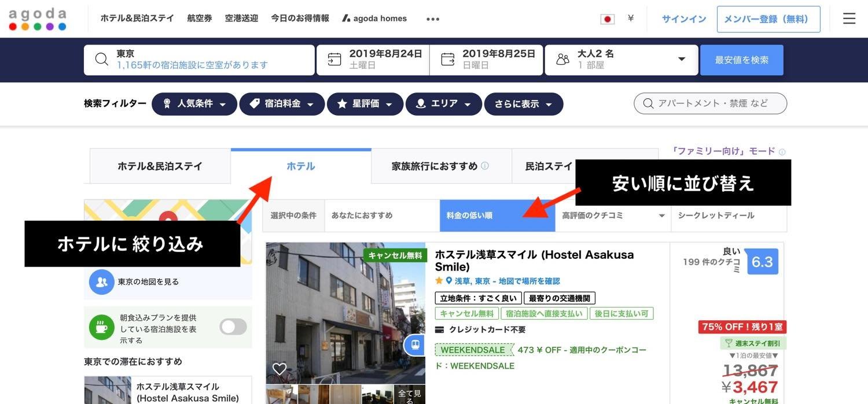
Task: Click the 宿泊施設へ直接支払い tag
Action: tap(543, 313)
